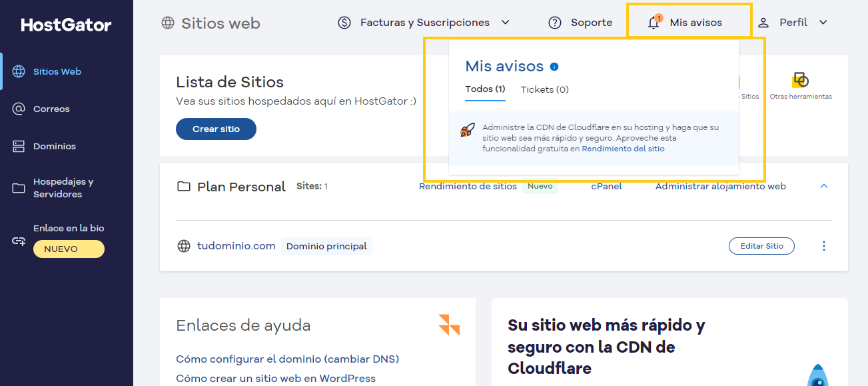Screen dimensions: 868x386
Task: Click the Sites: 1 counter
Action: pyautogui.click(x=312, y=187)
